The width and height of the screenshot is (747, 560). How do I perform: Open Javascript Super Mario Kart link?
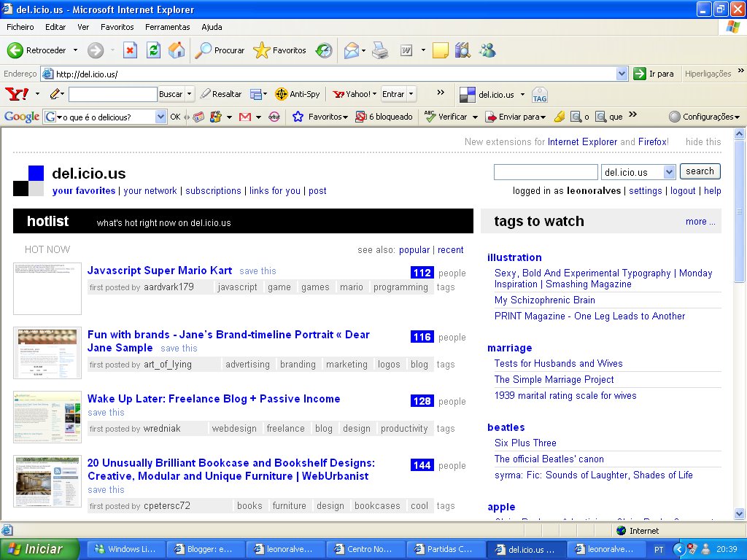(x=160, y=271)
